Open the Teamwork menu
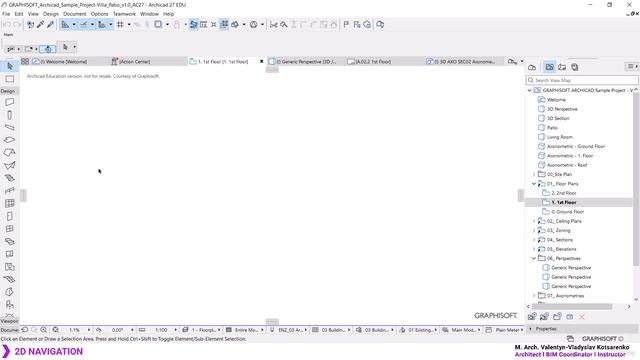Screen dimensions: 640x360 (124, 14)
